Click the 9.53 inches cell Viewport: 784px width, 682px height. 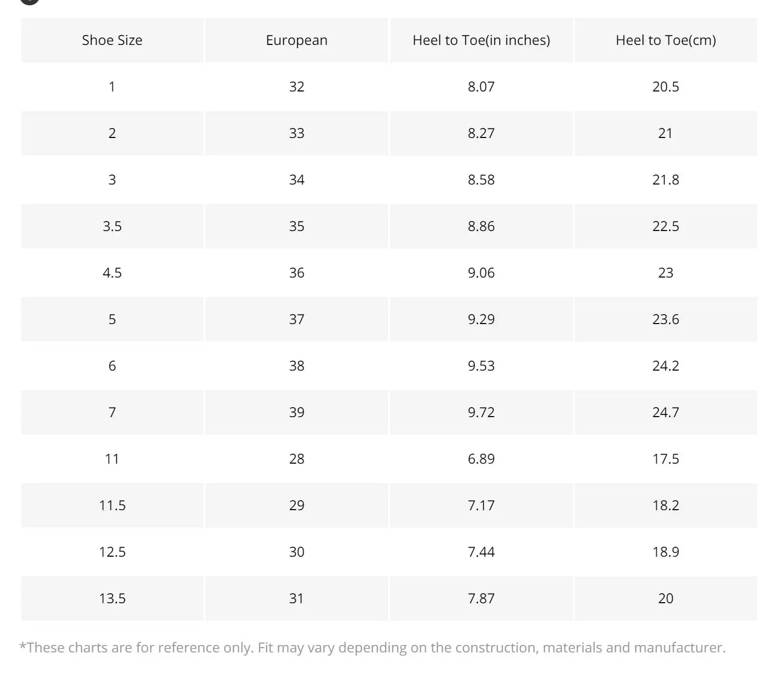481,366
